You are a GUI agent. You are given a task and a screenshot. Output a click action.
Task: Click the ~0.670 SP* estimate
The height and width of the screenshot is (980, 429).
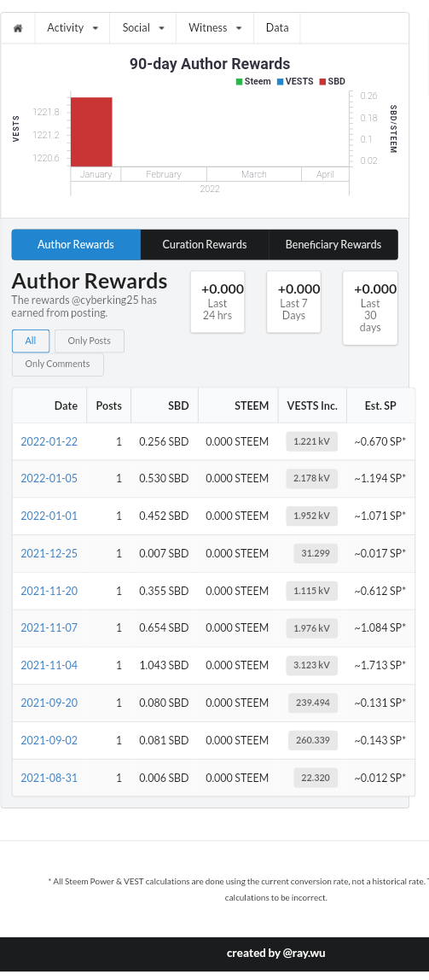pos(380,441)
